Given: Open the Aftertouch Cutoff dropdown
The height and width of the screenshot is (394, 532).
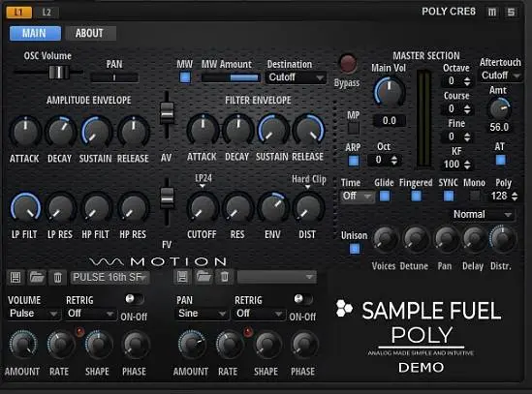Looking at the screenshot, I should point(501,76).
